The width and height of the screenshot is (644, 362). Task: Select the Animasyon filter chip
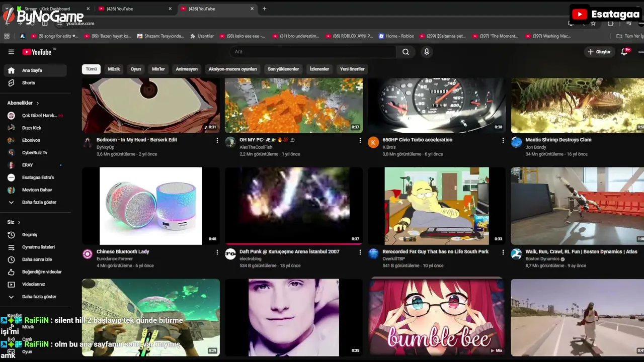tap(187, 69)
